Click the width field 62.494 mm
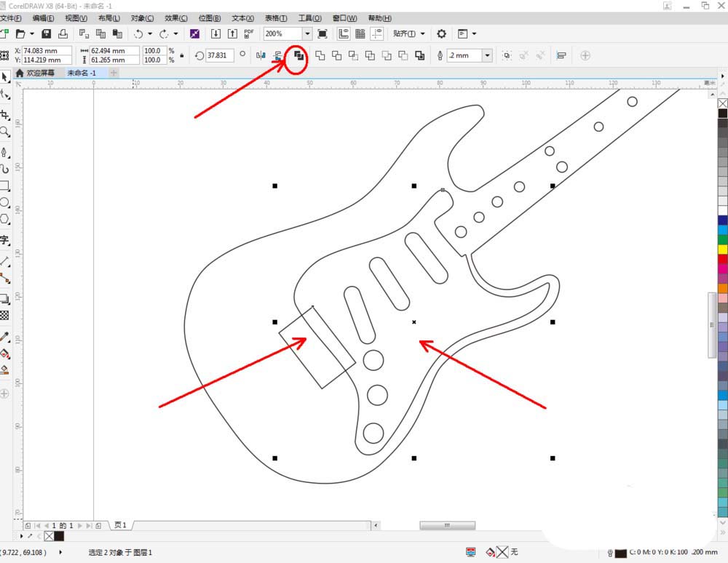Image resolution: width=728 pixels, height=563 pixels. (114, 50)
